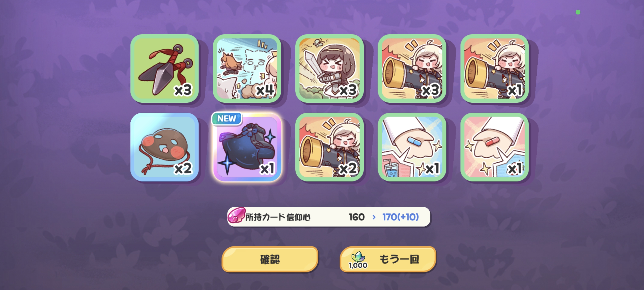Tap the current faith value 160
This screenshot has height=290, width=644.
357,217
